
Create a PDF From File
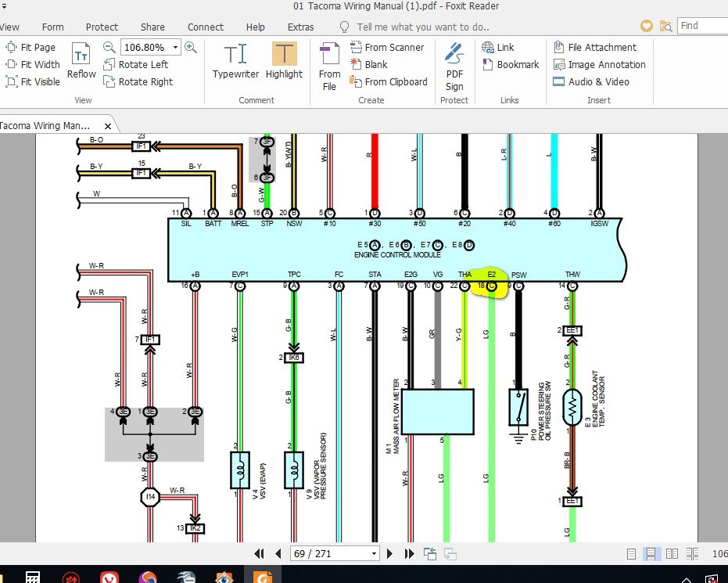pyautogui.click(x=330, y=67)
